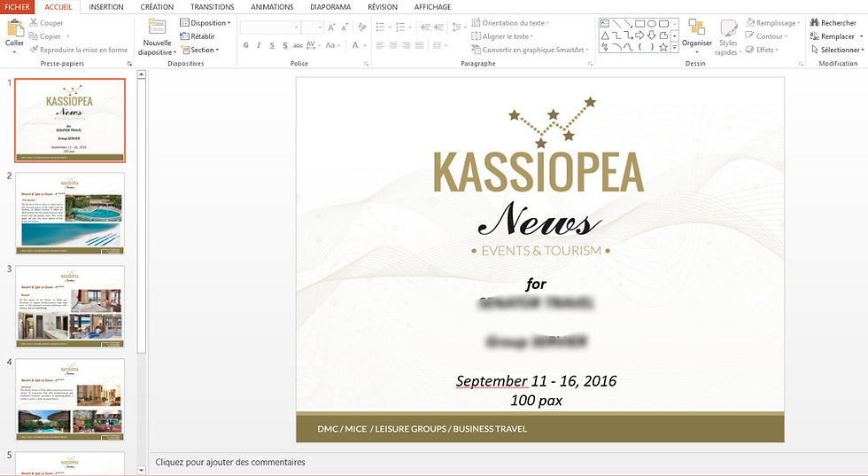
Task: Pick the down arrow shape in the gallery
Action: [652, 35]
